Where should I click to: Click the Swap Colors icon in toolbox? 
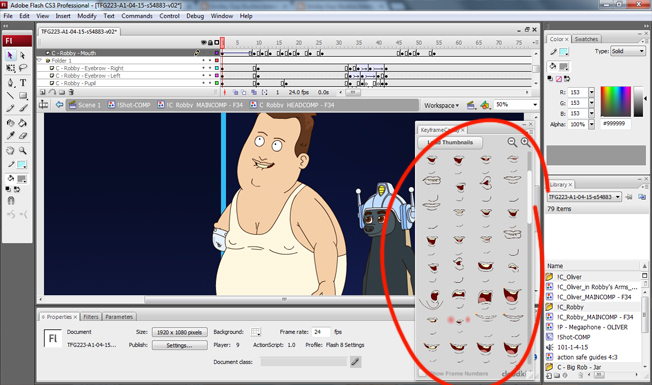pos(17,189)
